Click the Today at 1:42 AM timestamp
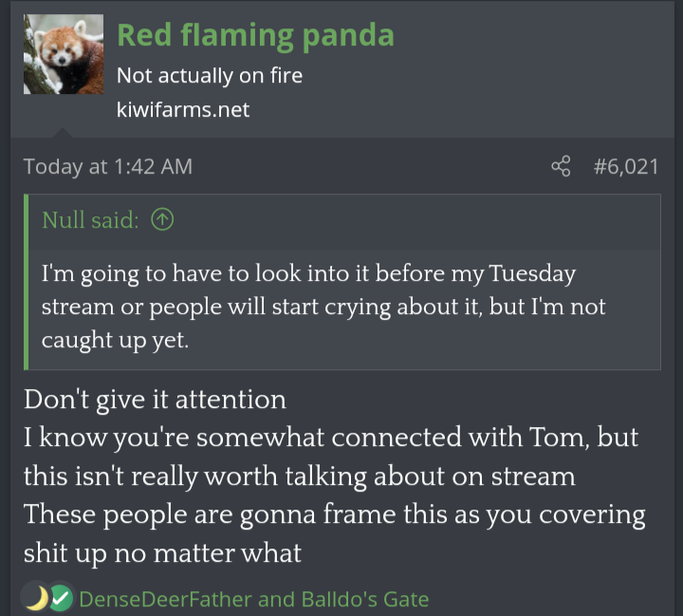This screenshot has height=616, width=683. pos(108,167)
